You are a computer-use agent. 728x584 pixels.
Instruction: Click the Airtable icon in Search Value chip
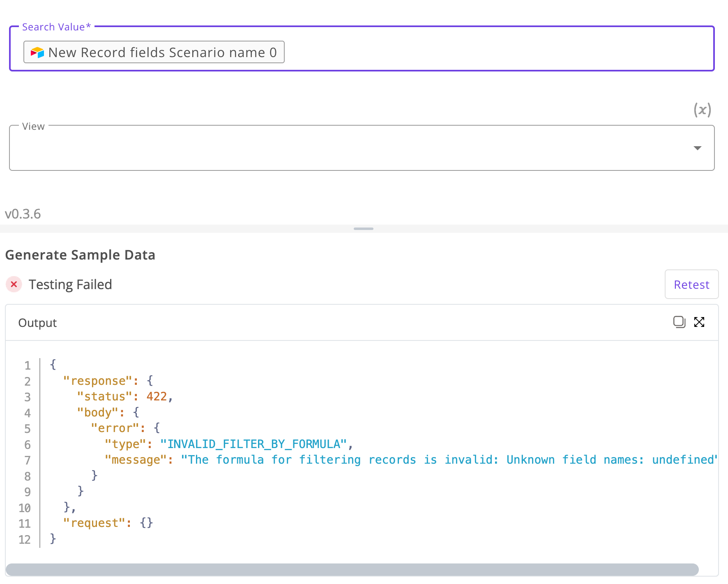(37, 53)
